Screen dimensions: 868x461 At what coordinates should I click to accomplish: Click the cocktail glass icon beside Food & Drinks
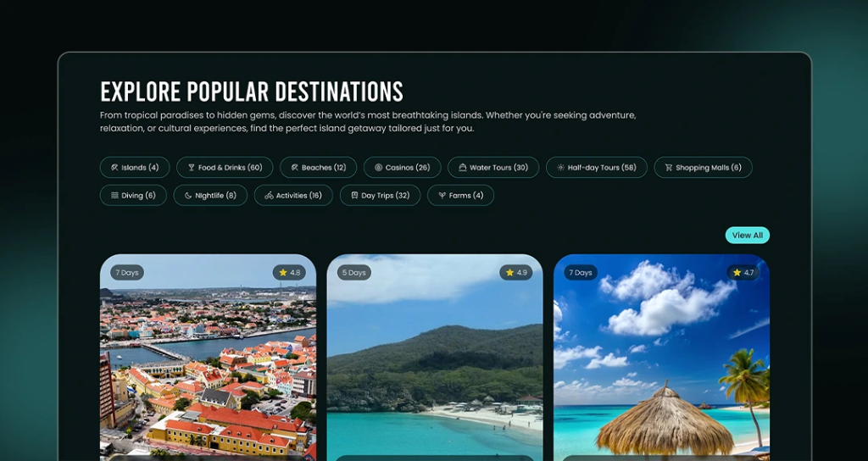point(192,167)
